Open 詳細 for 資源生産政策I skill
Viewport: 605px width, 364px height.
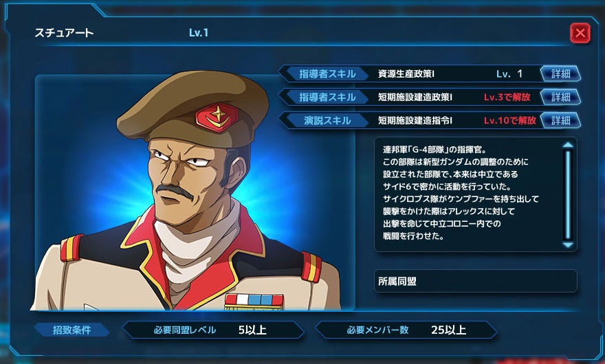click(560, 73)
